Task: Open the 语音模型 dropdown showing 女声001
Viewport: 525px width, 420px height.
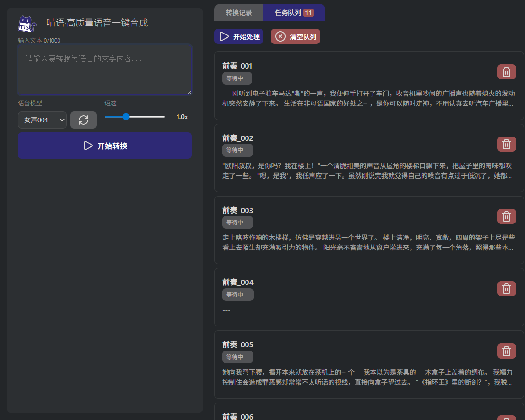Action: pyautogui.click(x=42, y=120)
